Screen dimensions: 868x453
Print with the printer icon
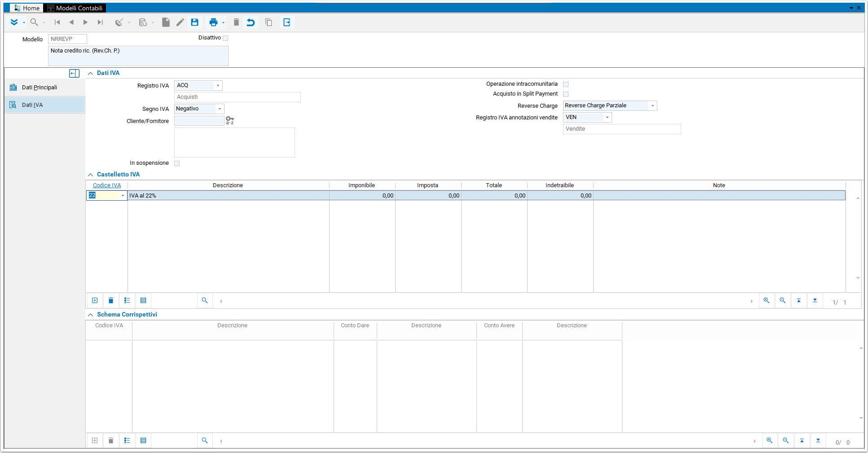tap(213, 22)
